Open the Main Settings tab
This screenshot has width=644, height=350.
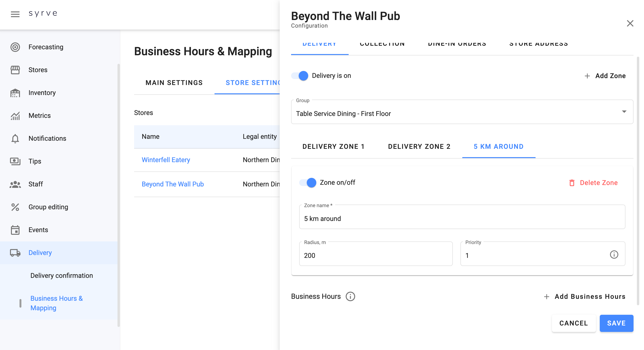174,83
